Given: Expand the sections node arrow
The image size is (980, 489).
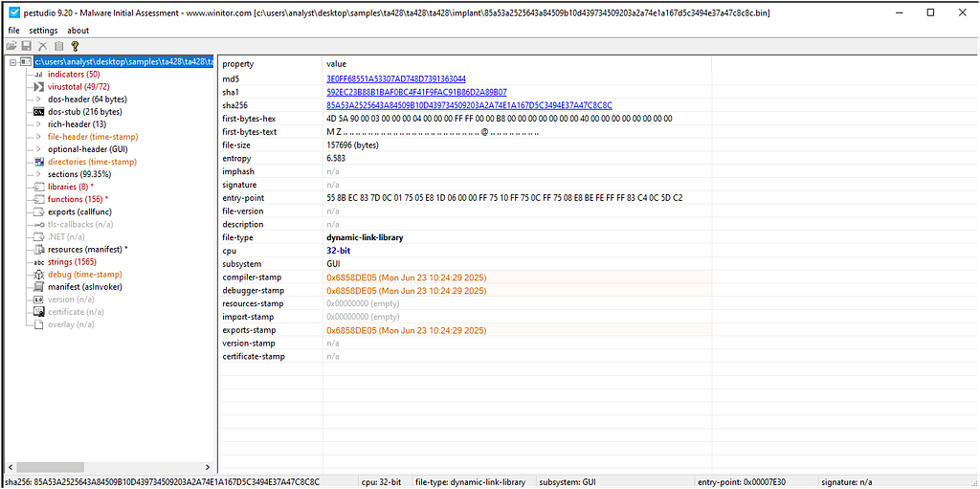Looking at the screenshot, I should click(x=38, y=174).
